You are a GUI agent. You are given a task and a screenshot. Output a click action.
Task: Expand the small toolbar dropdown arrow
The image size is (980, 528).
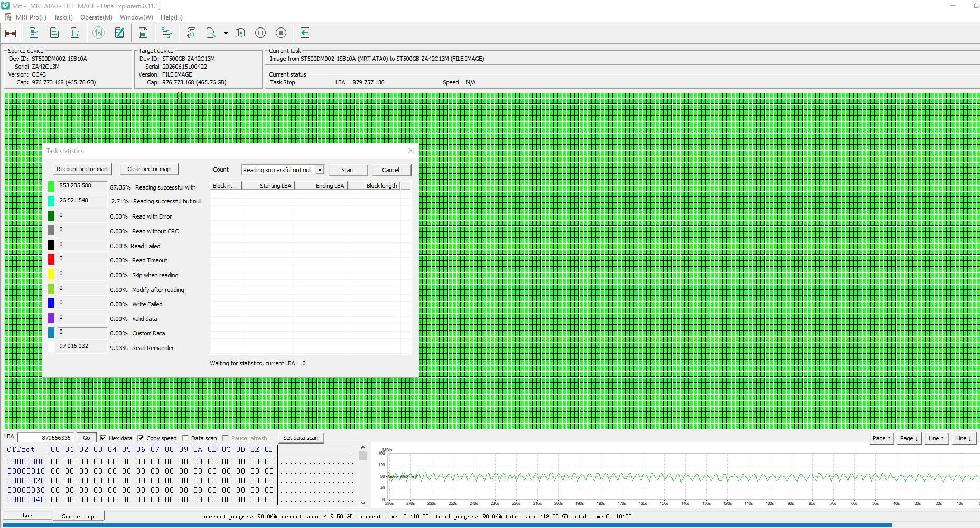click(226, 33)
